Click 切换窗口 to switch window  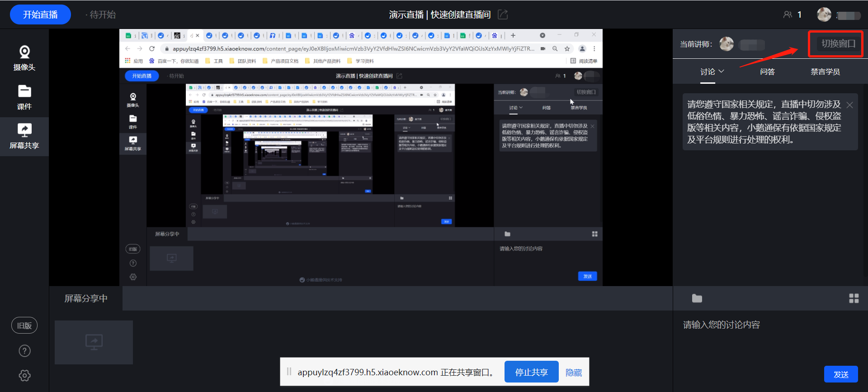tap(838, 43)
